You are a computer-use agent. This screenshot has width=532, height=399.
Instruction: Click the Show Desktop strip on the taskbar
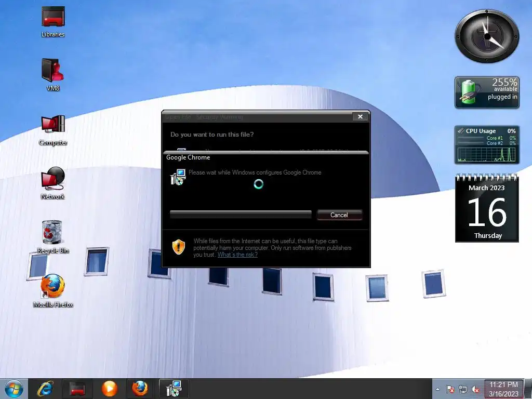528,389
